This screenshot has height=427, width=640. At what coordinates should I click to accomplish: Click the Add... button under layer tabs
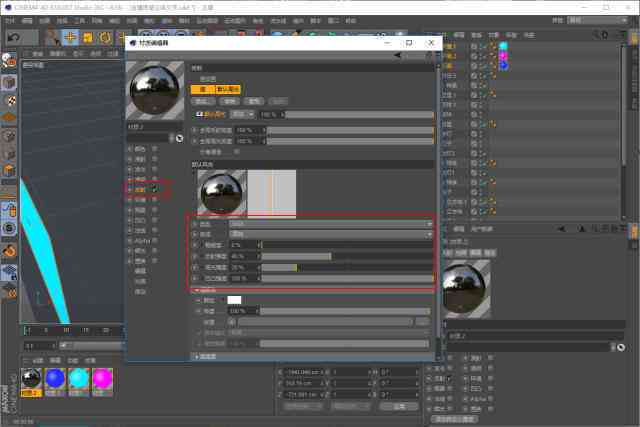203,101
